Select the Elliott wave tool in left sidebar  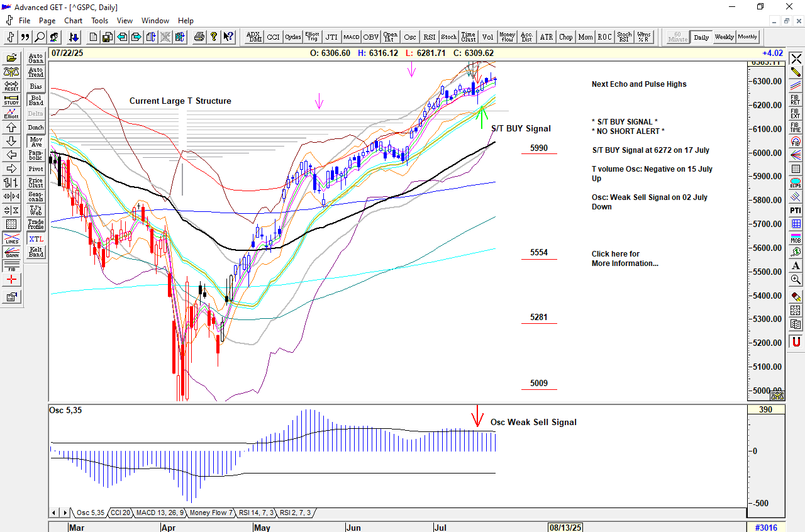pyautogui.click(x=11, y=114)
